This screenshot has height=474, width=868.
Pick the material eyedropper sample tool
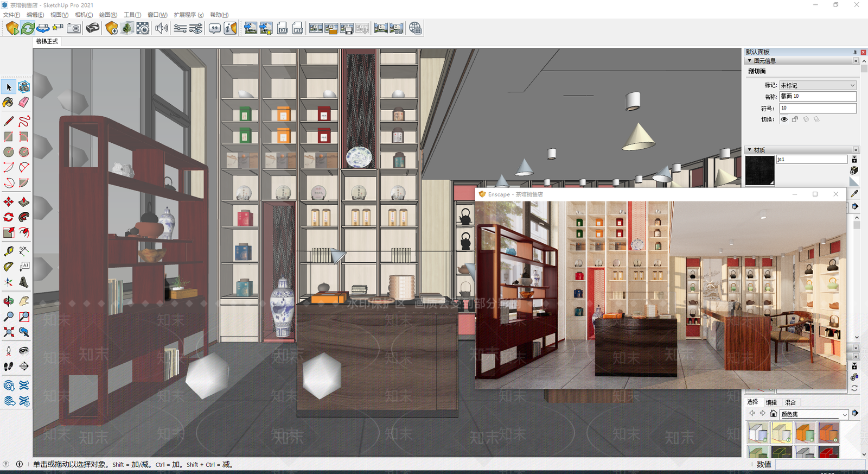[x=854, y=194]
